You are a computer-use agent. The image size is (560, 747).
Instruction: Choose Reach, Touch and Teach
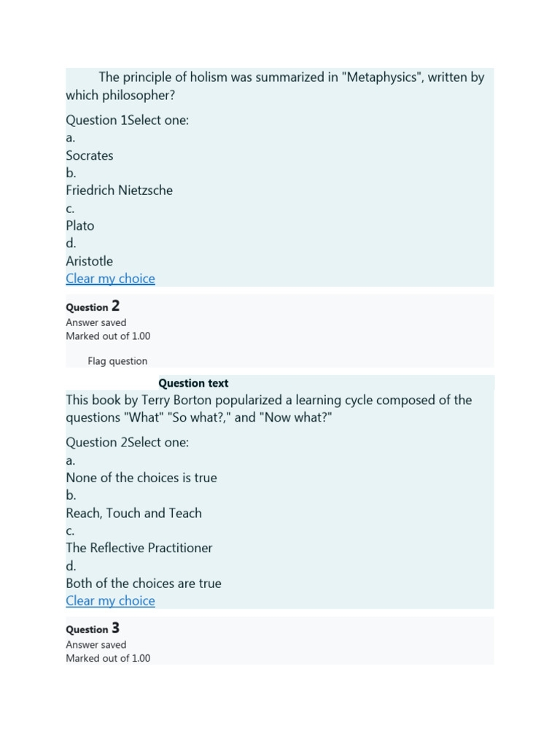pyautogui.click(x=133, y=513)
